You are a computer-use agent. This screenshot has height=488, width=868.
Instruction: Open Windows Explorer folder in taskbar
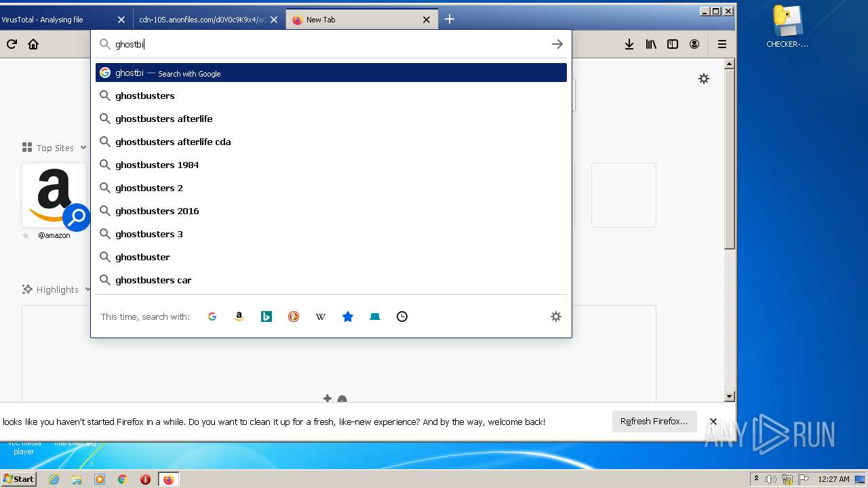[77, 479]
